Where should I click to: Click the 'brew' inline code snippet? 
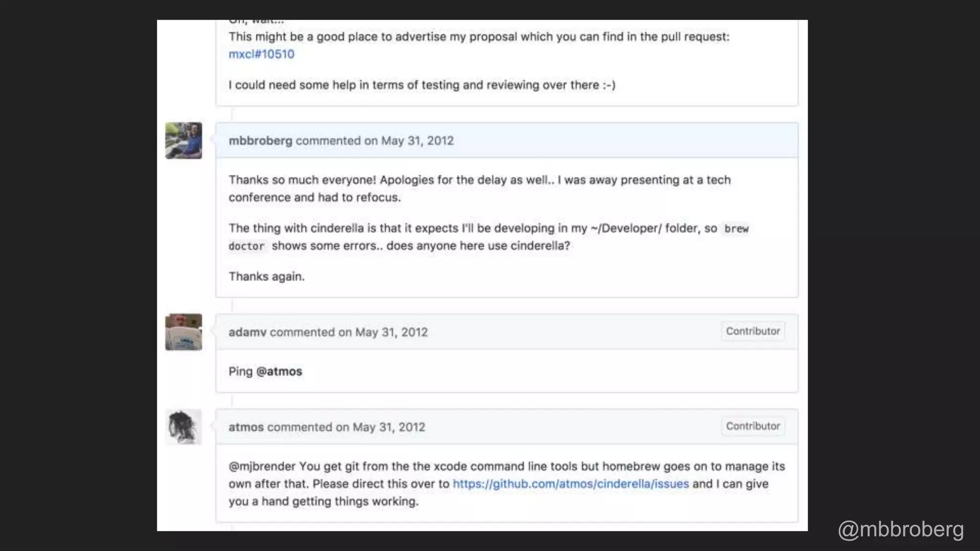point(736,229)
